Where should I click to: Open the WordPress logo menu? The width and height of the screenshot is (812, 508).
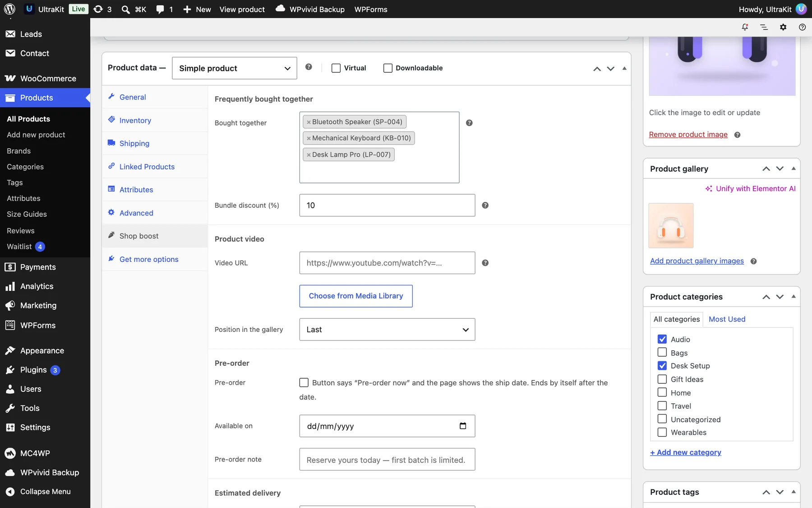click(9, 9)
